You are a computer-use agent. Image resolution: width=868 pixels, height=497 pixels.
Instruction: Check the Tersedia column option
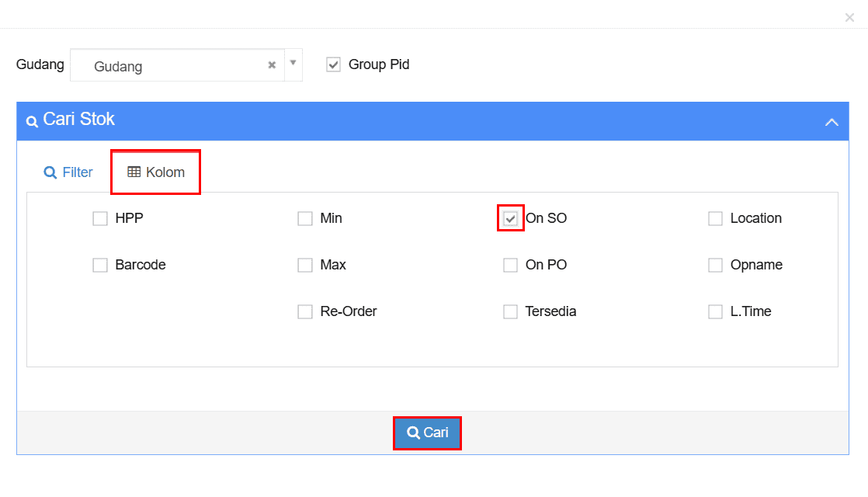(510, 311)
